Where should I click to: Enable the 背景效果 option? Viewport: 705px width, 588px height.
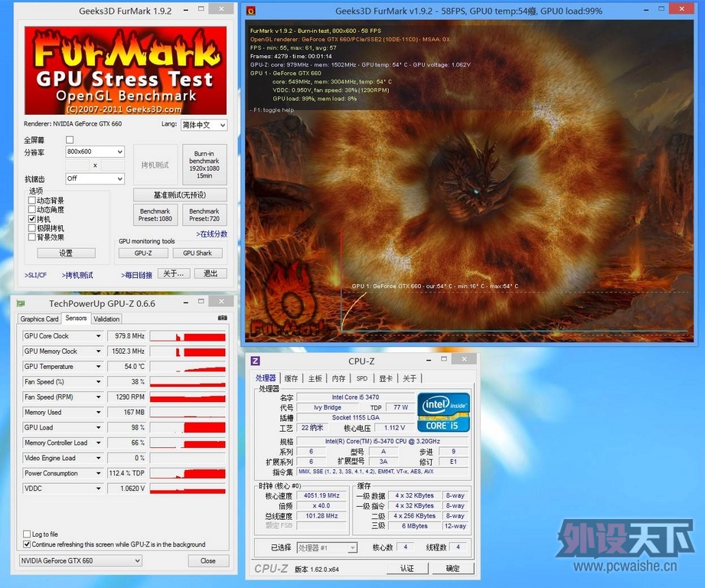pos(32,237)
